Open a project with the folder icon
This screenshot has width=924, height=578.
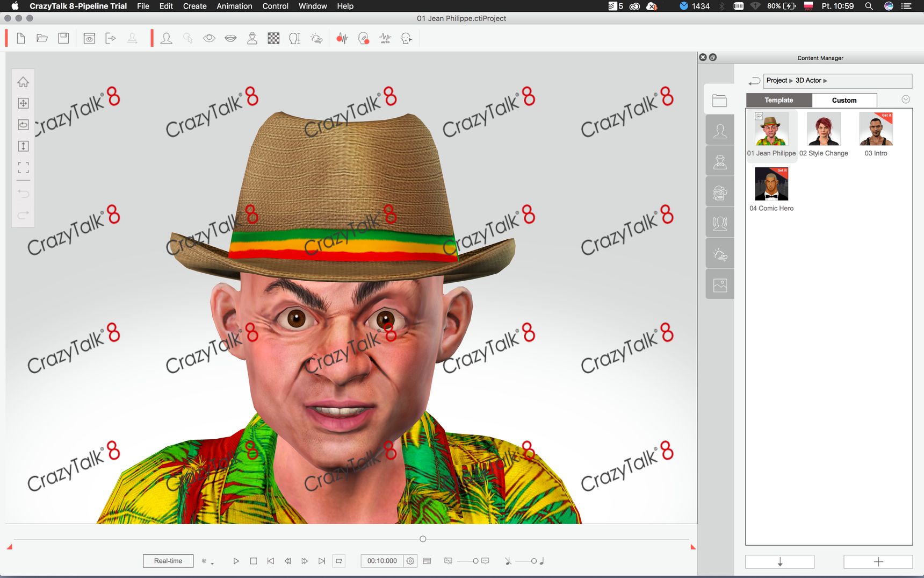tap(42, 38)
